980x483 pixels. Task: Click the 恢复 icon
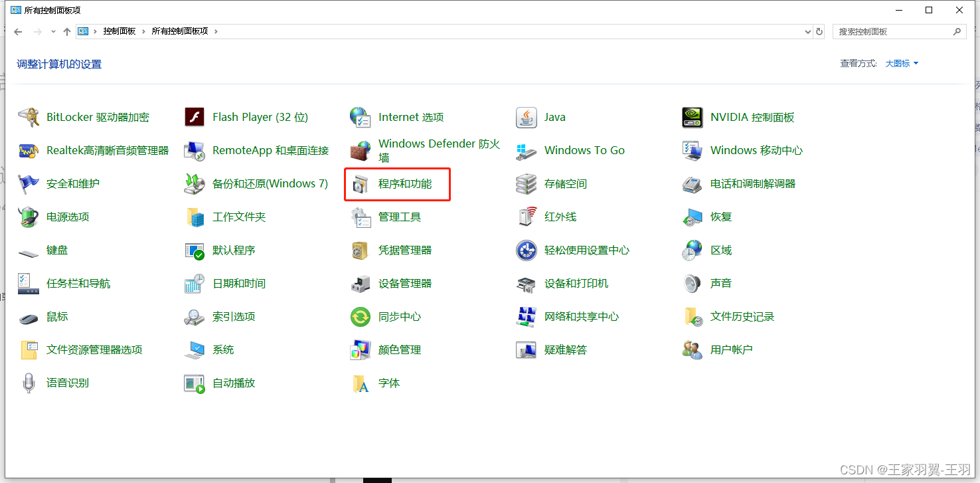click(x=693, y=217)
